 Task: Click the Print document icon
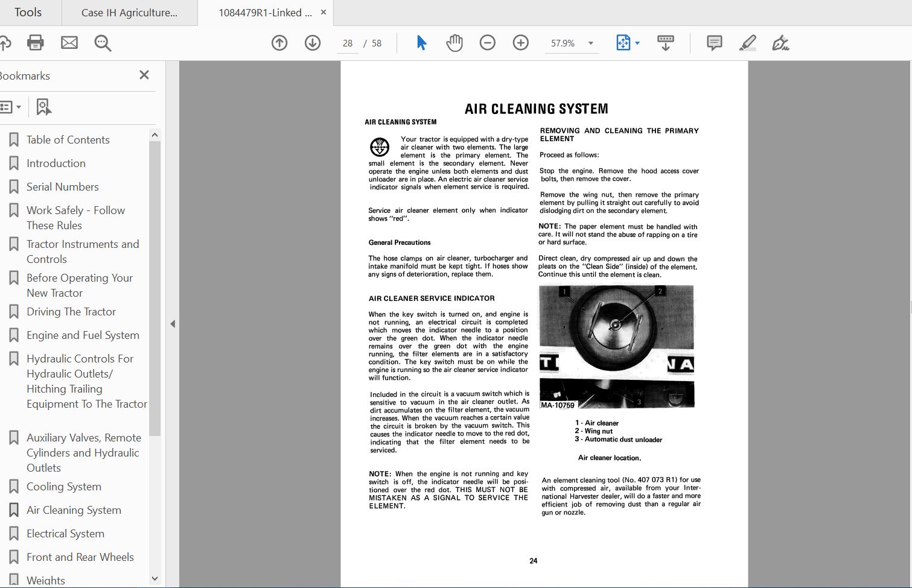pos(36,42)
